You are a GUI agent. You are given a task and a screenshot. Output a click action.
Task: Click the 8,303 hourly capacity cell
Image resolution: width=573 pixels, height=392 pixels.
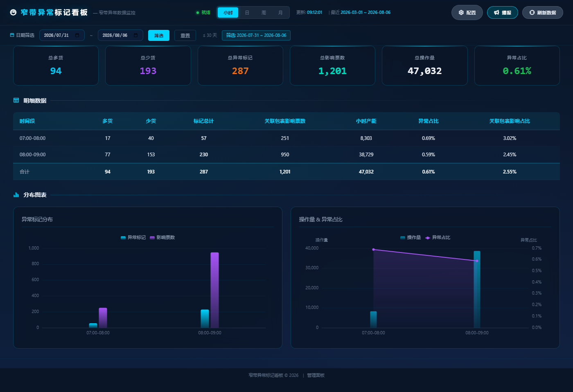[x=366, y=138]
